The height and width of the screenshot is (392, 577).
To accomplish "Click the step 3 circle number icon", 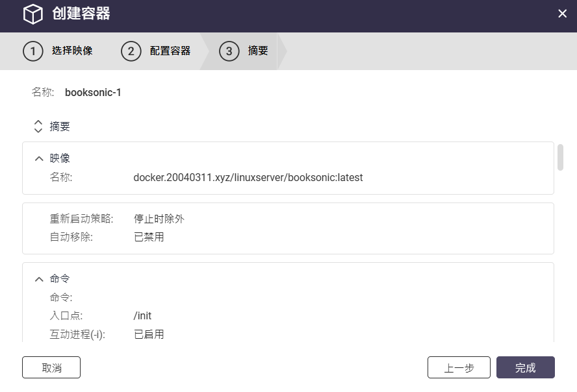I will pyautogui.click(x=229, y=51).
